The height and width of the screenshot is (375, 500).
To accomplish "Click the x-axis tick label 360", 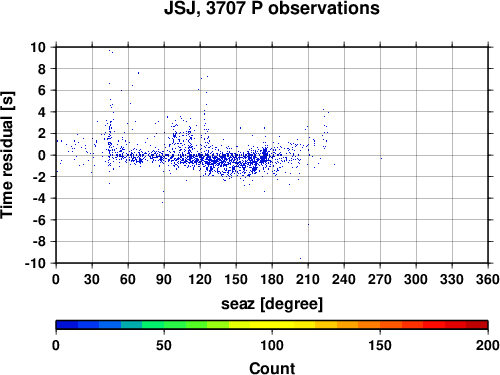I will click(x=488, y=279).
